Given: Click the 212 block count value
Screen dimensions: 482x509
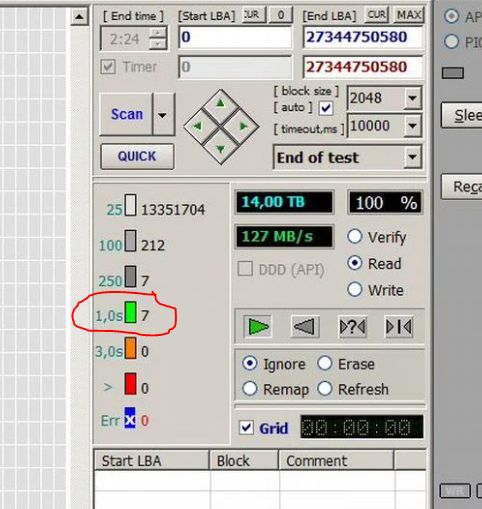Looking at the screenshot, I should [153, 246].
